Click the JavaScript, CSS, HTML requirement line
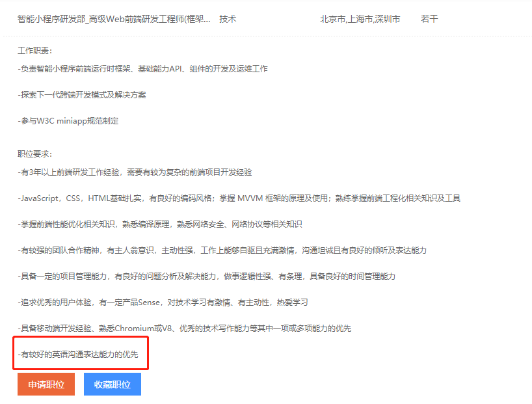Viewport: 532px width, 404px height. point(239,198)
